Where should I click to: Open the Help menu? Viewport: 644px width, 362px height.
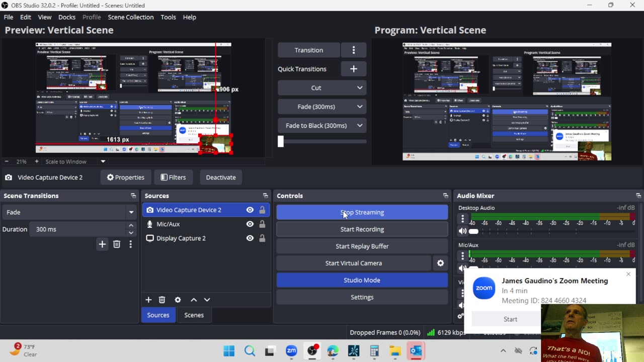[x=190, y=17]
